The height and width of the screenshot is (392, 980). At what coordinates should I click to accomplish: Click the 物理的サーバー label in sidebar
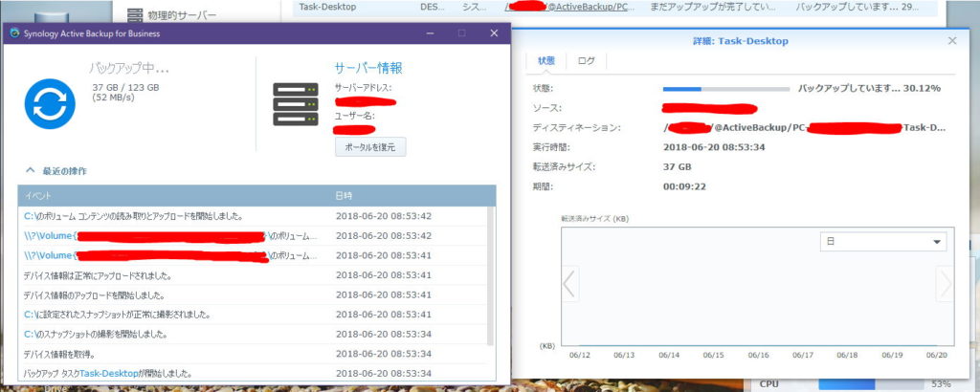pyautogui.click(x=183, y=15)
